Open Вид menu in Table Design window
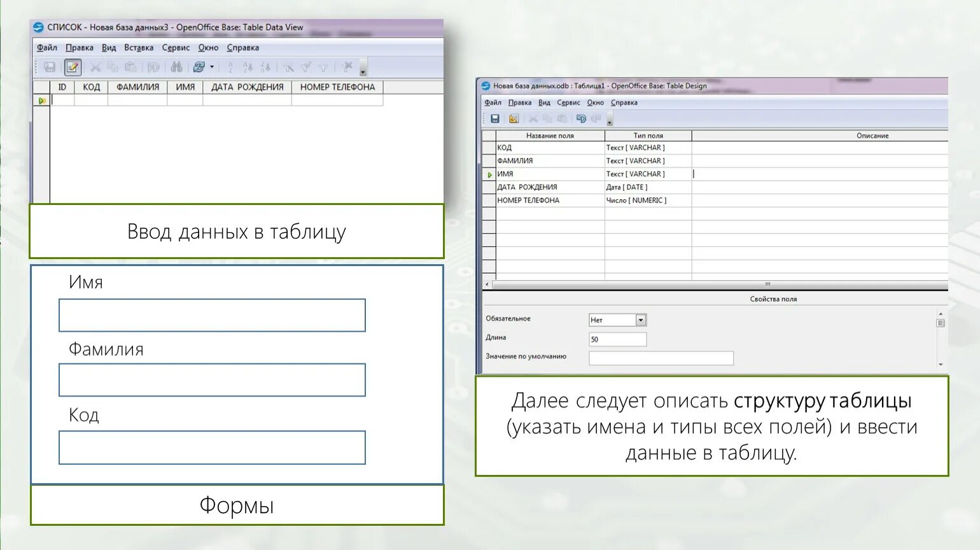 (544, 102)
